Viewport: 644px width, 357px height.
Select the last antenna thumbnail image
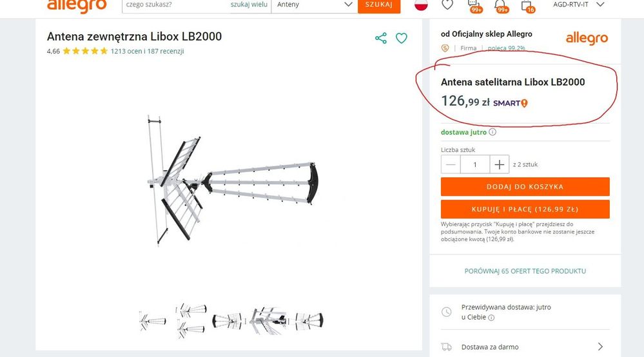pos(309,320)
